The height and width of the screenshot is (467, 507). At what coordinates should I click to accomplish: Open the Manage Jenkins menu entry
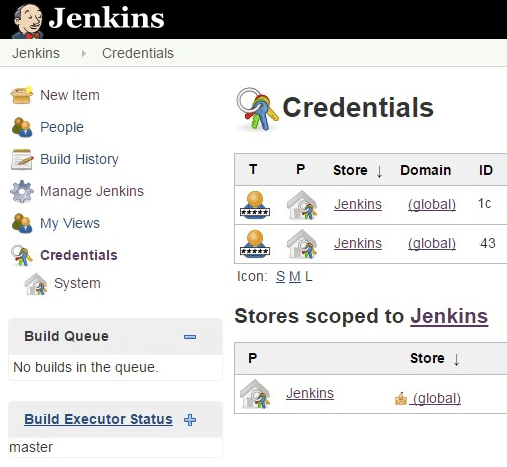coord(92,191)
